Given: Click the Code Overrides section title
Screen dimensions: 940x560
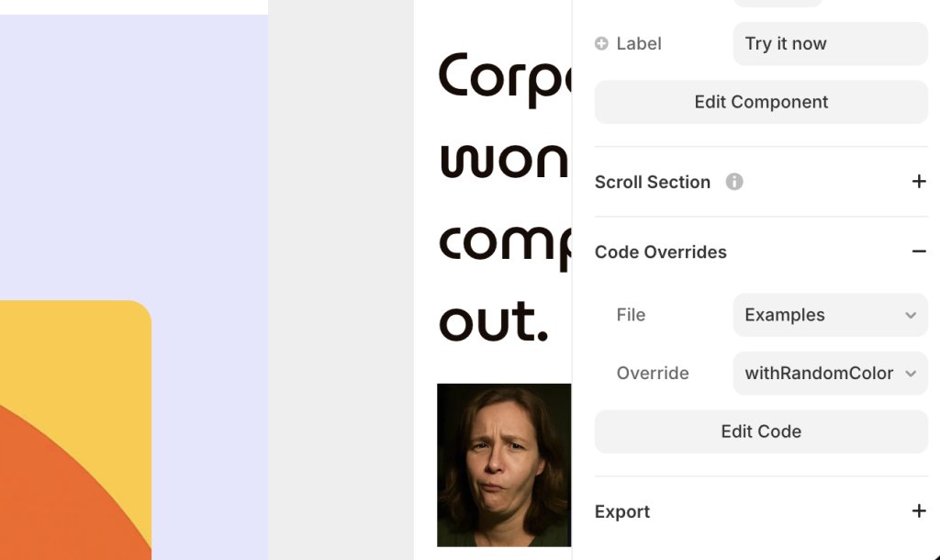Looking at the screenshot, I should click(660, 252).
